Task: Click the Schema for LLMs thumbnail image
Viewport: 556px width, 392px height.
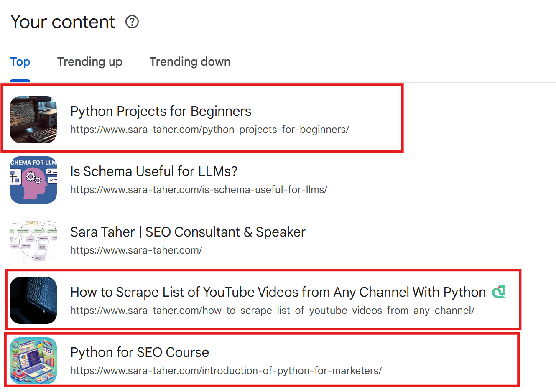Action: pyautogui.click(x=33, y=180)
